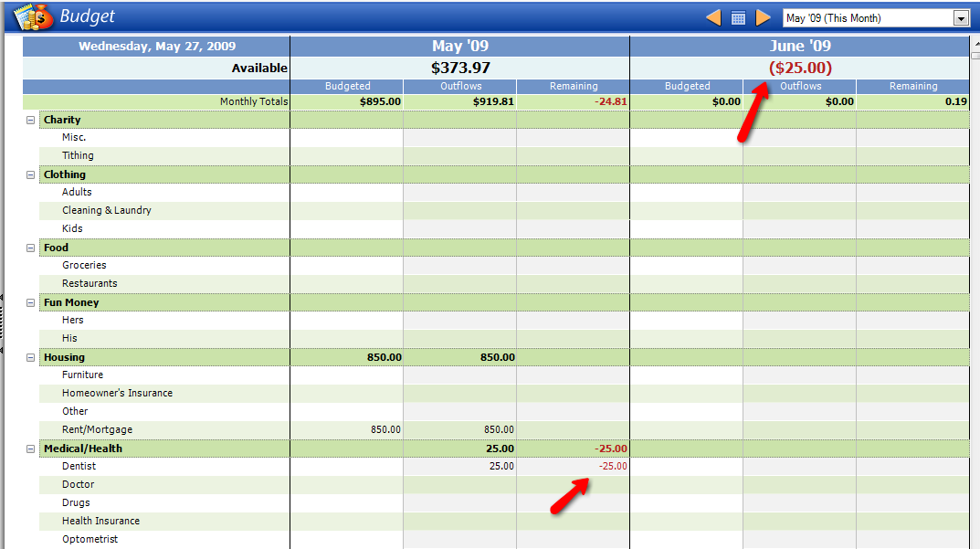980x549 pixels.
Task: Click June Remaining column header
Action: point(913,86)
